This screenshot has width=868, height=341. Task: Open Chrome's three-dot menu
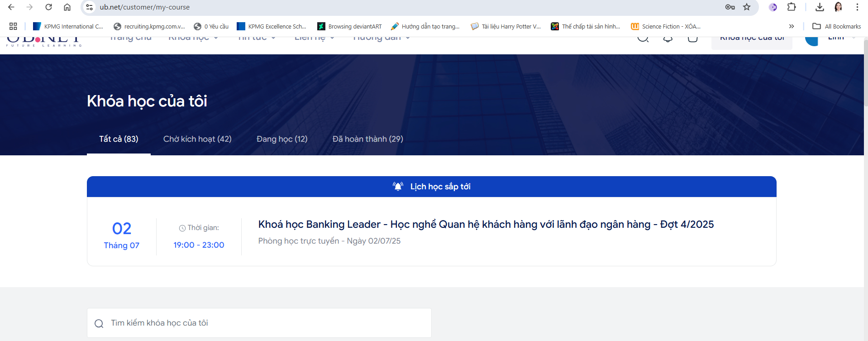(857, 7)
